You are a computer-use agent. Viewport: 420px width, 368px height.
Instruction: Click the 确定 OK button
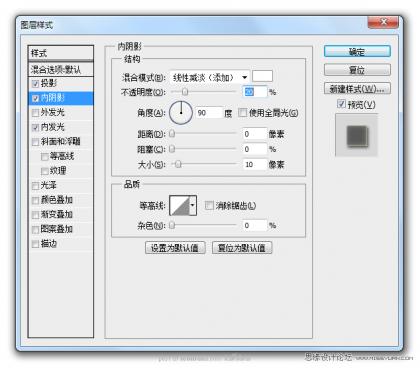pyautogui.click(x=357, y=52)
